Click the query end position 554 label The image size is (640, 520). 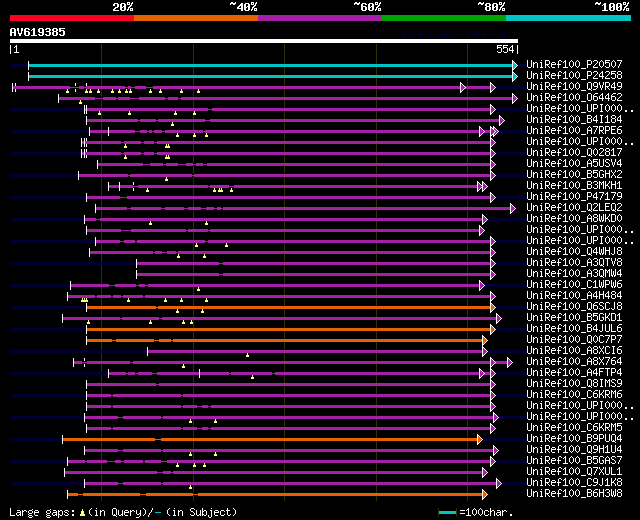click(x=505, y=49)
